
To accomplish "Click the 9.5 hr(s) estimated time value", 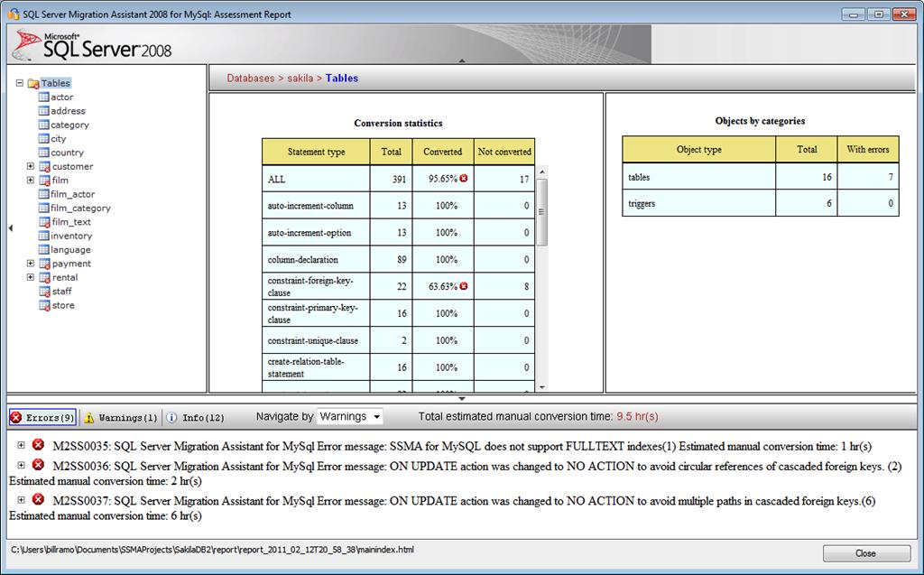I will 637,416.
